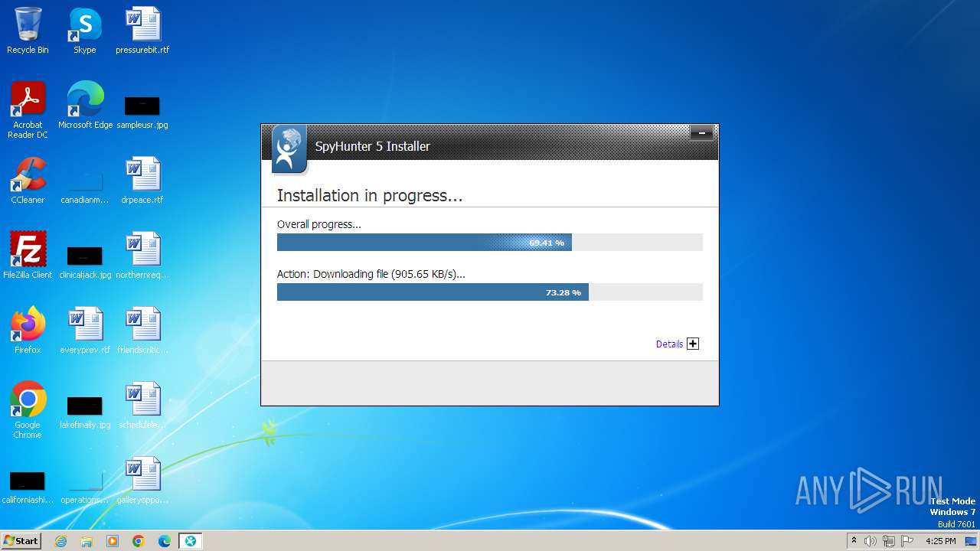The height and width of the screenshot is (551, 980).
Task: Click the 'Installation in progress...' heading
Action: click(370, 196)
